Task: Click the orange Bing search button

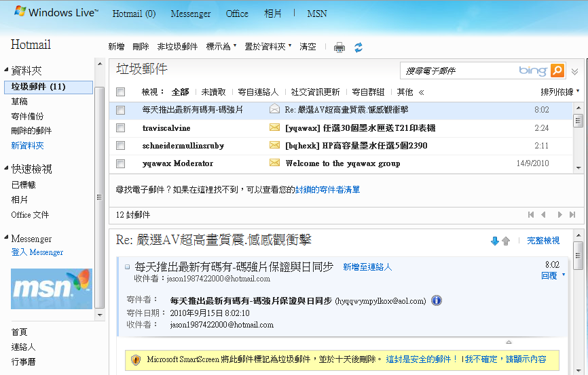Action: (x=557, y=70)
